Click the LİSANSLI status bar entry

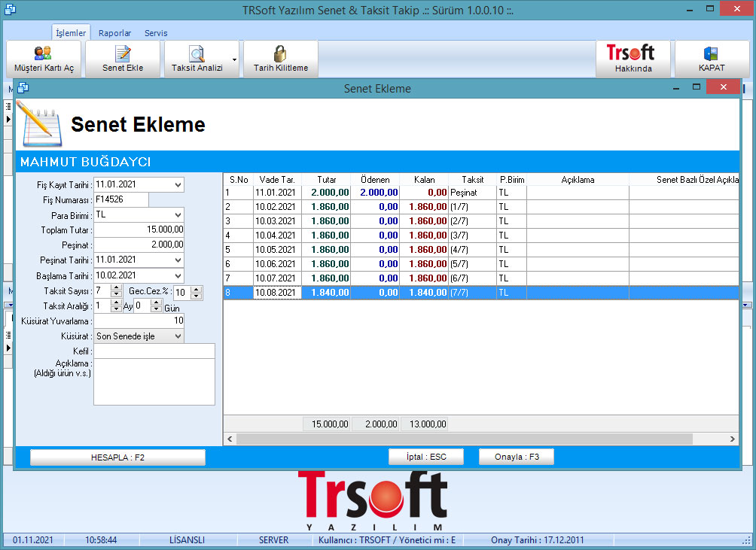click(187, 540)
